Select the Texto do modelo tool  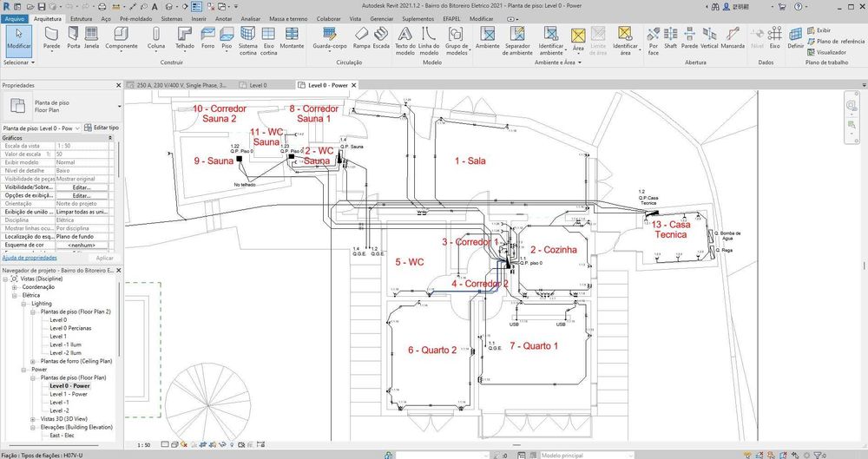[x=405, y=37]
